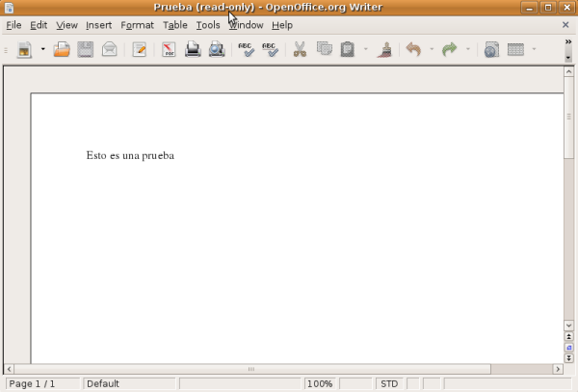578x392 pixels.
Task: Click the New document icon
Action: coord(24,49)
